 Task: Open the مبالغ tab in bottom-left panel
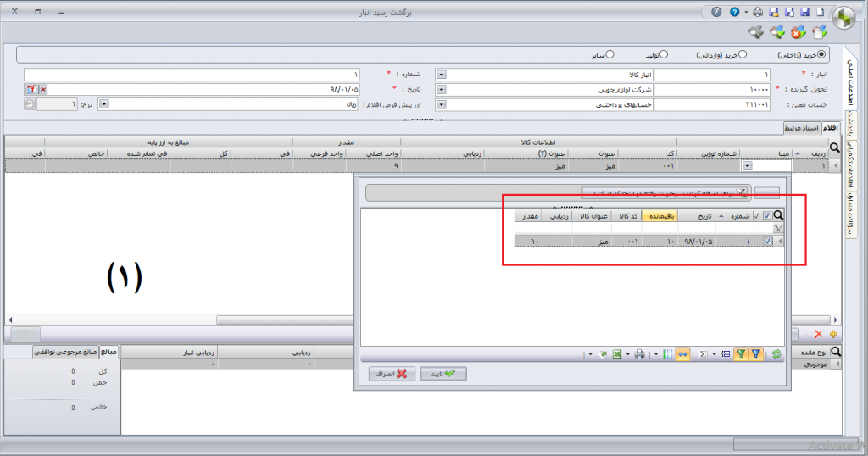108,352
